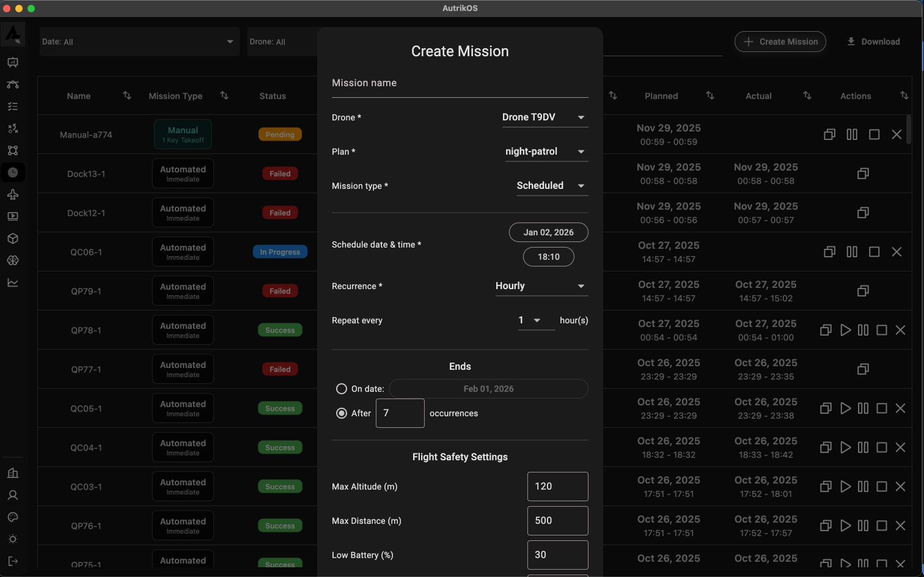Stop the QC06-1 mission using the square icon
Screen dimensions: 924x577
coord(875,251)
